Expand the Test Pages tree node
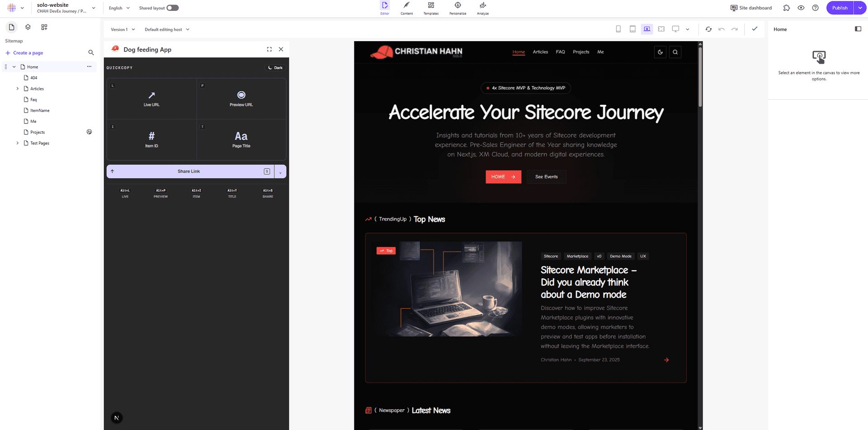Image resolution: width=868 pixels, height=430 pixels. click(18, 143)
